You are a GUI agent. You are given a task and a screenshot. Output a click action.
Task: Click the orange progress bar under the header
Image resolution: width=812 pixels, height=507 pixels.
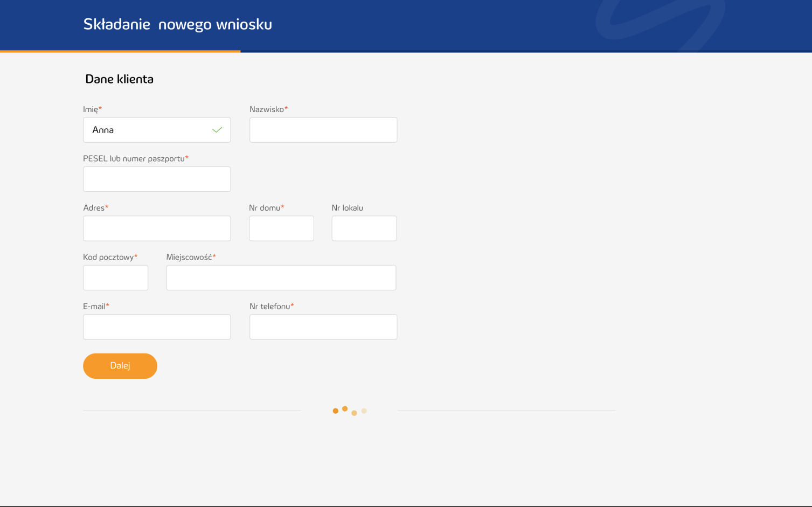tap(120, 51)
